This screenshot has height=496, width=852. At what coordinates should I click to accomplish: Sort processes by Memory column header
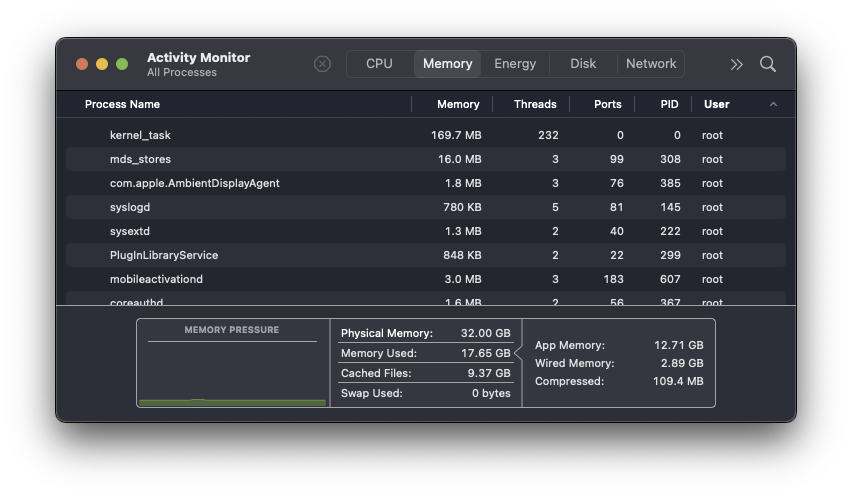[x=458, y=104]
